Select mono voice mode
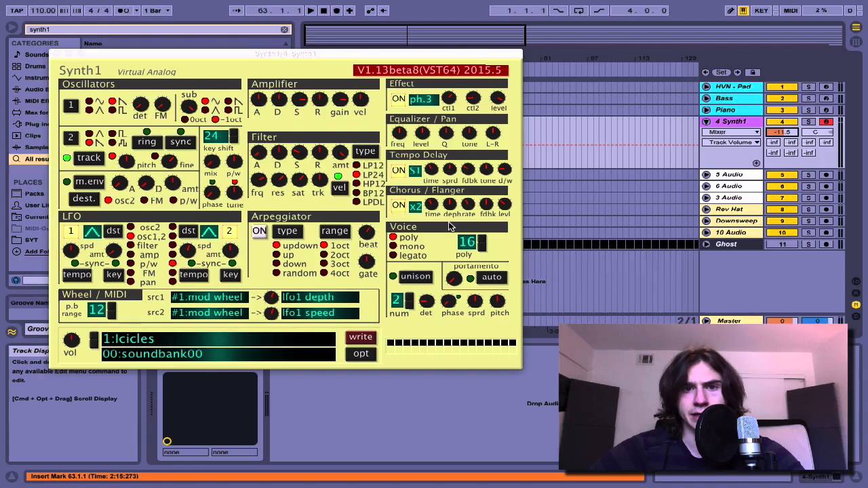 [x=407, y=246]
